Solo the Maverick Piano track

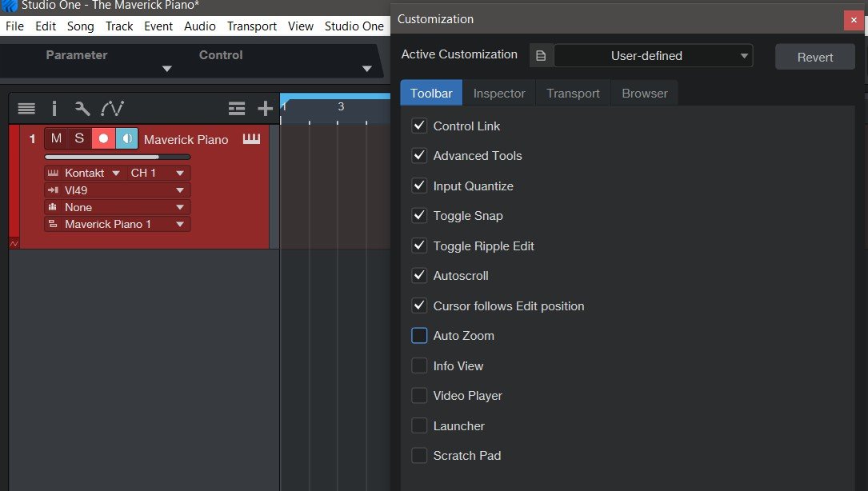coord(79,138)
